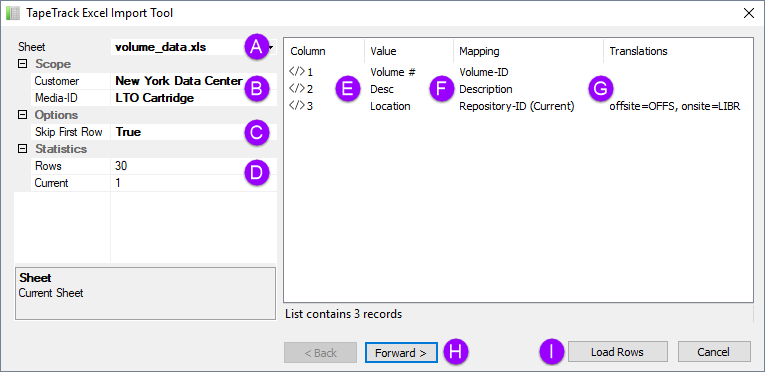Select the Rows statistic value 30

121,166
